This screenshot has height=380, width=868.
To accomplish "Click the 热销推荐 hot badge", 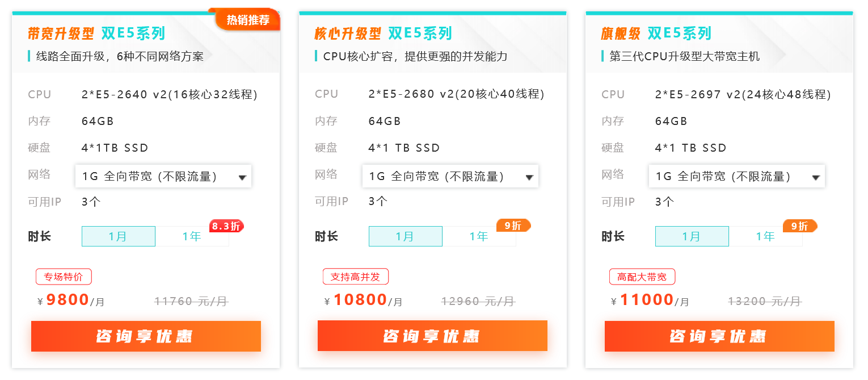I will pos(248,20).
